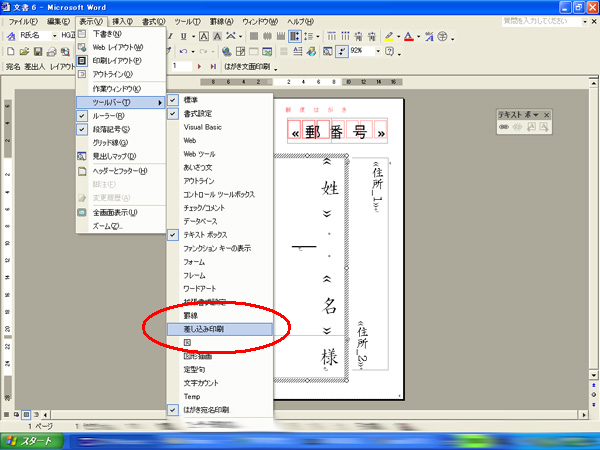Open the line spacing dropdown arrow

[x=318, y=37]
